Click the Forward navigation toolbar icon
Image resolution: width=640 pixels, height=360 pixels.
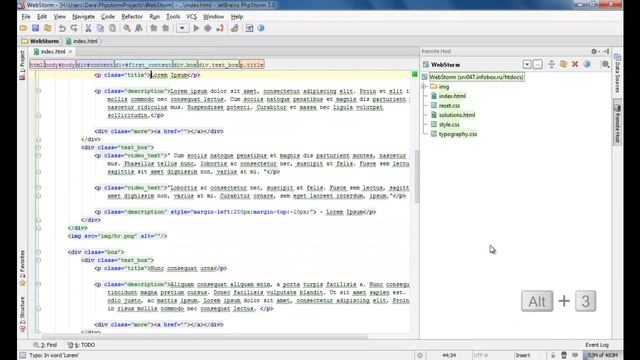pyautogui.click(x=165, y=28)
